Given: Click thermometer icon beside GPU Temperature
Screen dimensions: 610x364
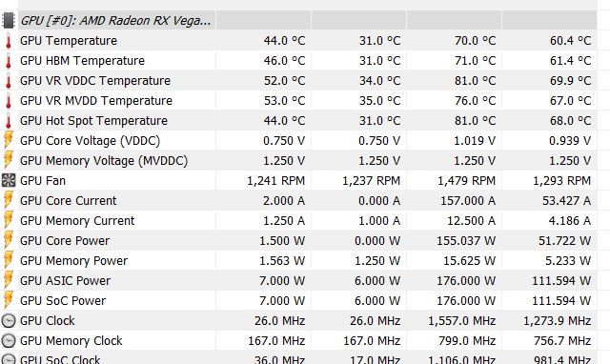Looking at the screenshot, I should [9, 41].
